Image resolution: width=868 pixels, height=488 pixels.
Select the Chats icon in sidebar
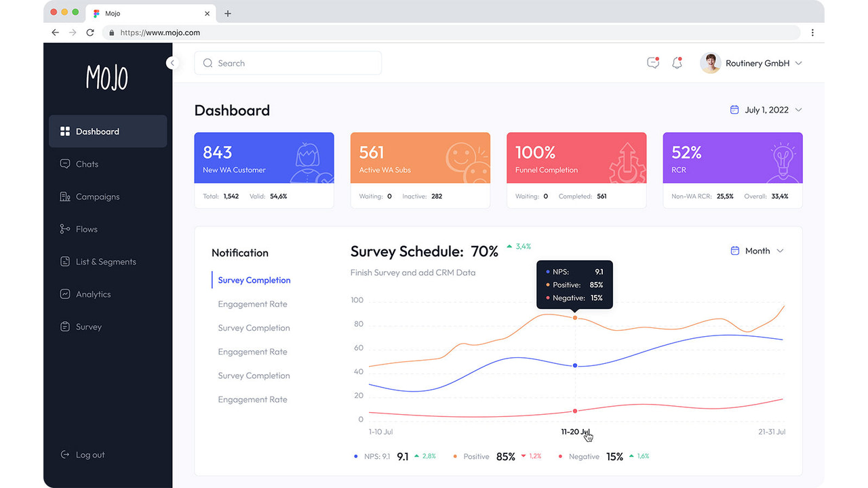[x=64, y=164]
